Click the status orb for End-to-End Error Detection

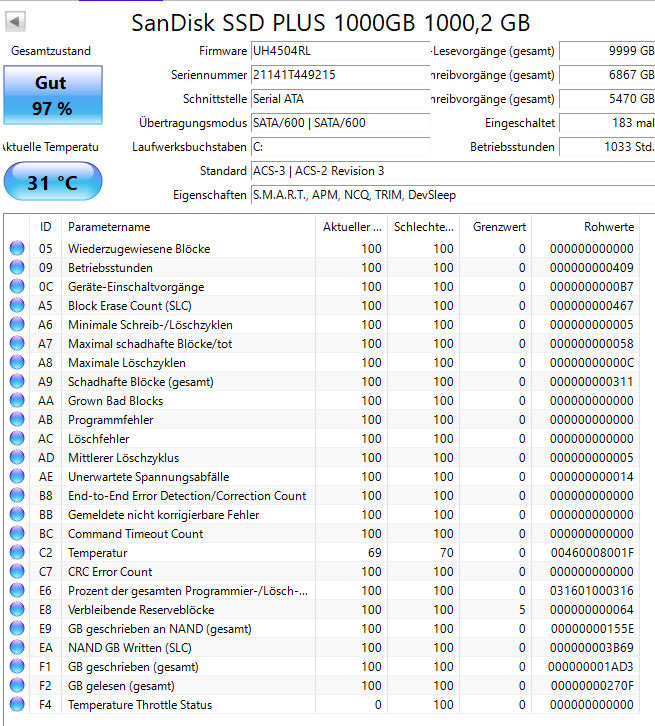pos(17,495)
